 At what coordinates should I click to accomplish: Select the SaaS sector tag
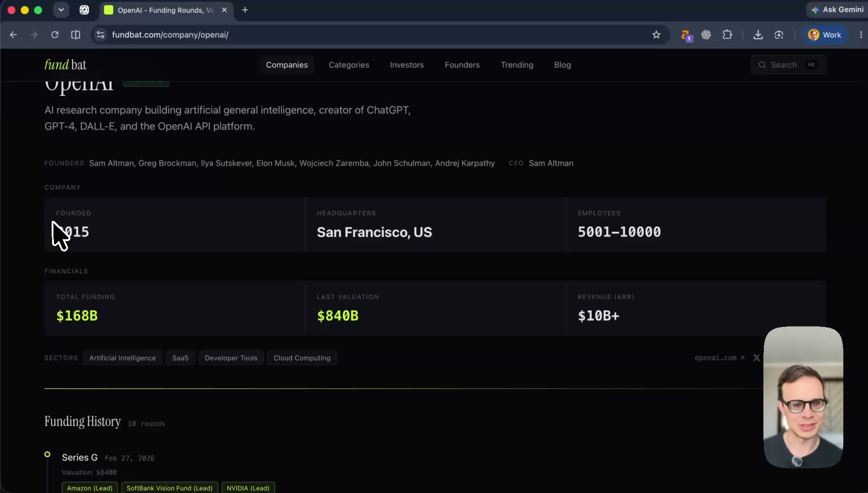pos(180,358)
